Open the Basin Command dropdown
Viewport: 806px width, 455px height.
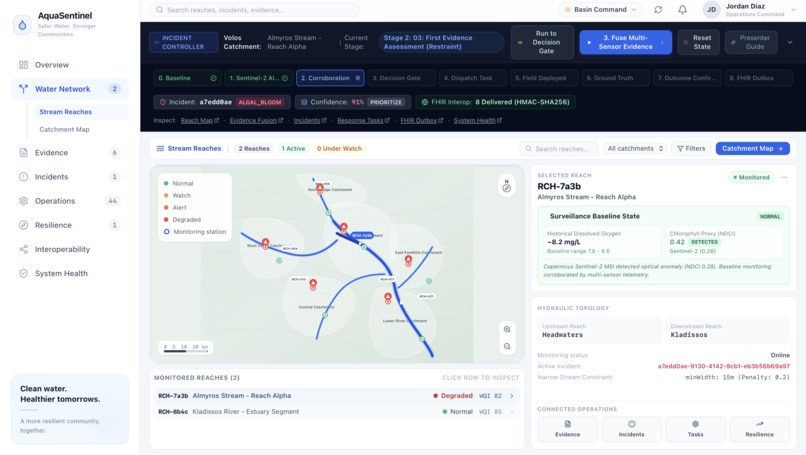[601, 10]
